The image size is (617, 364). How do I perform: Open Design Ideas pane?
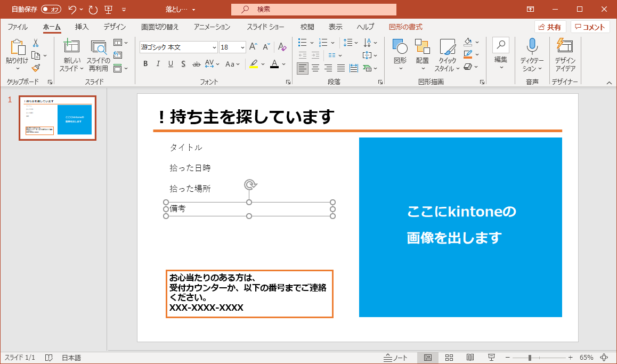pyautogui.click(x=564, y=47)
